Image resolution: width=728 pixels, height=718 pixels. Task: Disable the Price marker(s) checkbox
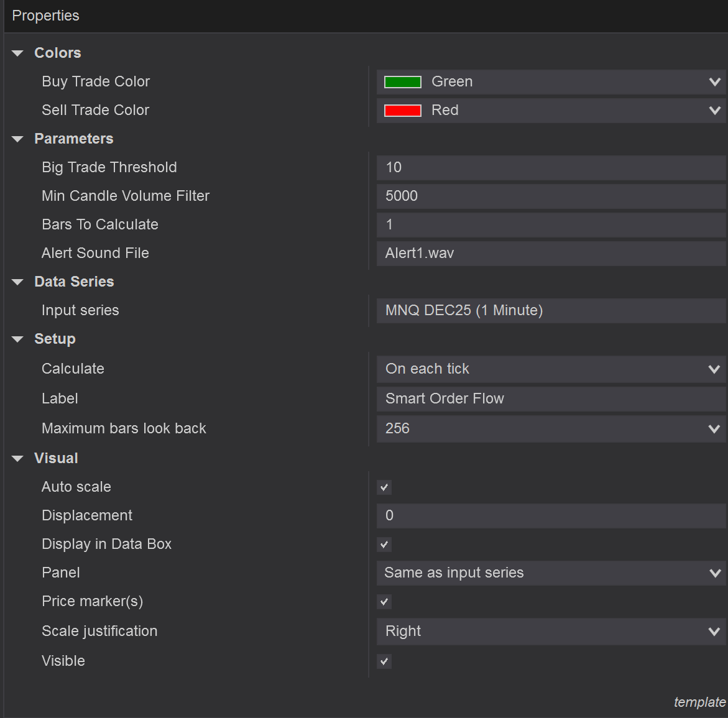pos(384,602)
